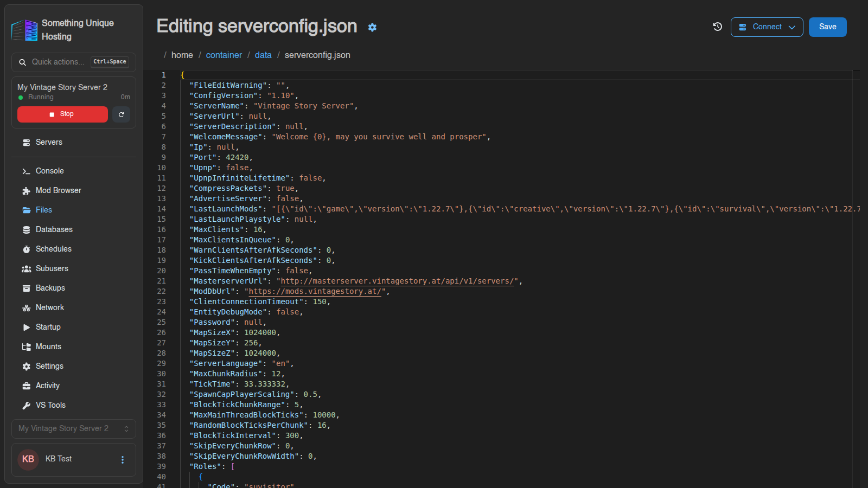Select Files in the sidebar
The width and height of the screenshot is (868, 488).
74,210
